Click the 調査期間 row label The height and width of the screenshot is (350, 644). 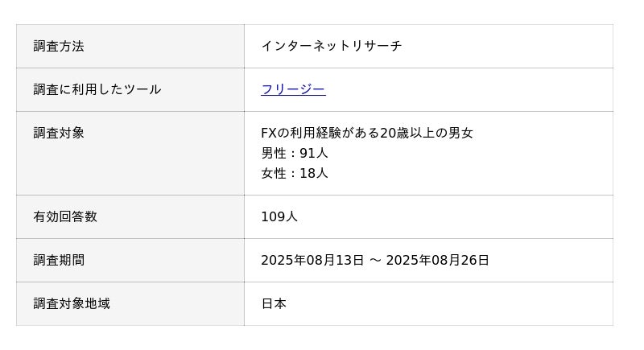(59, 260)
